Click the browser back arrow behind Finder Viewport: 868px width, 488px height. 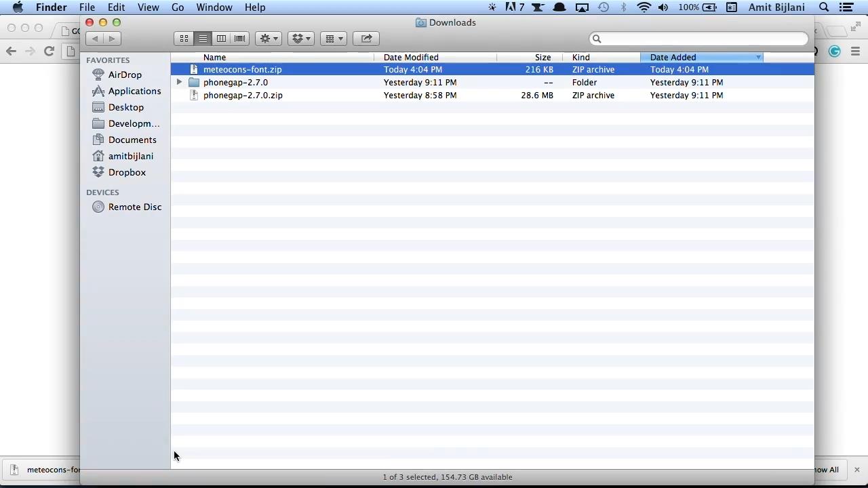(x=11, y=51)
